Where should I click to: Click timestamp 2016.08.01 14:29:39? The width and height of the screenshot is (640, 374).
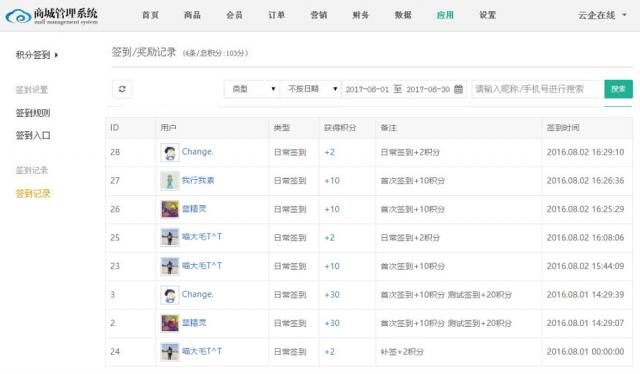click(585, 294)
